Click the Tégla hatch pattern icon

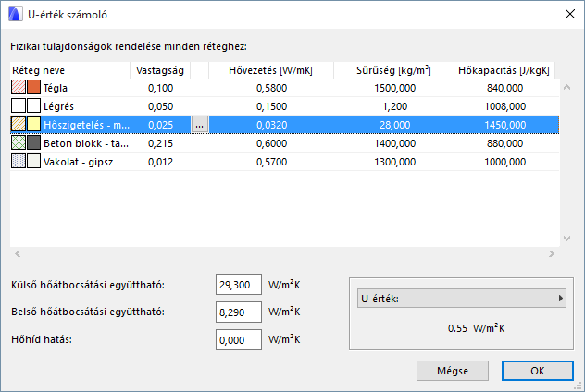19,87
